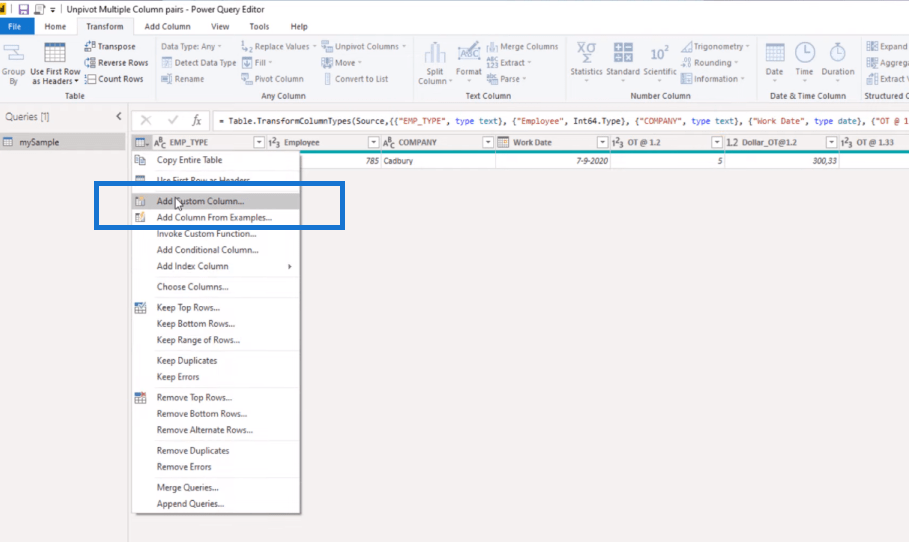
Task: Click Pivot Column command
Action: click(272, 79)
